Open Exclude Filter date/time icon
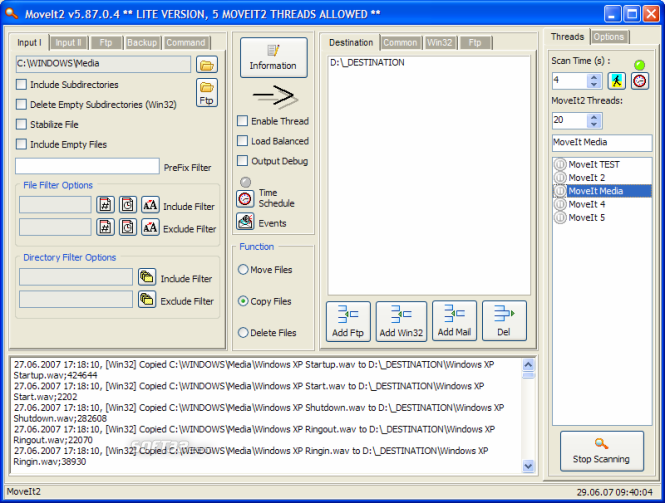Viewport: 665px width, 503px height. click(128, 227)
